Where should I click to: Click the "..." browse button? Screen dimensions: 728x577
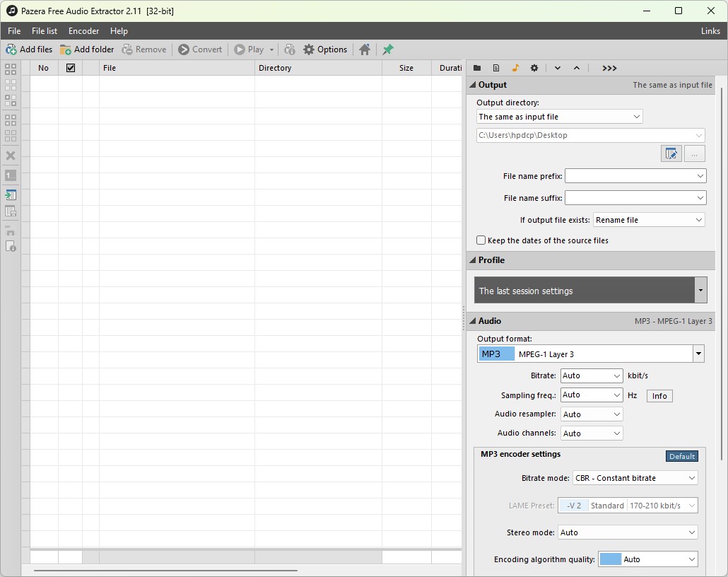click(x=694, y=153)
